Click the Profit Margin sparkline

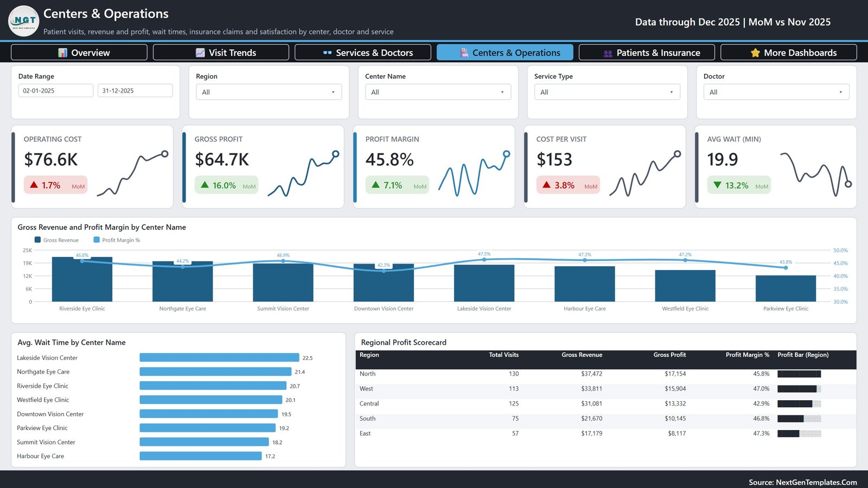point(475,173)
